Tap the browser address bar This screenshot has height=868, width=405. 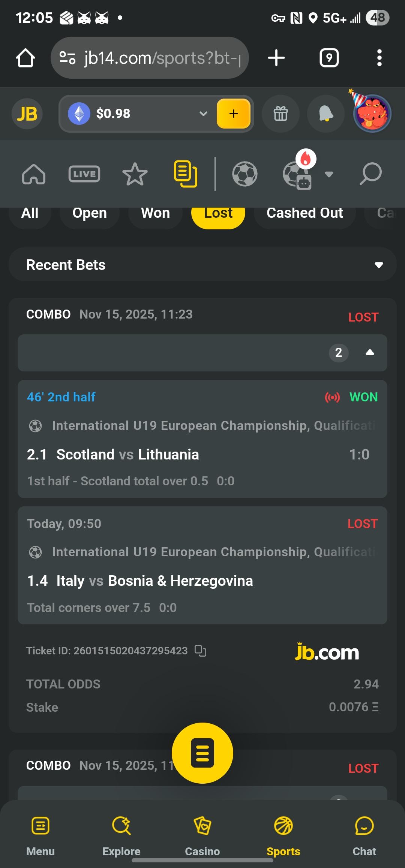[150, 58]
